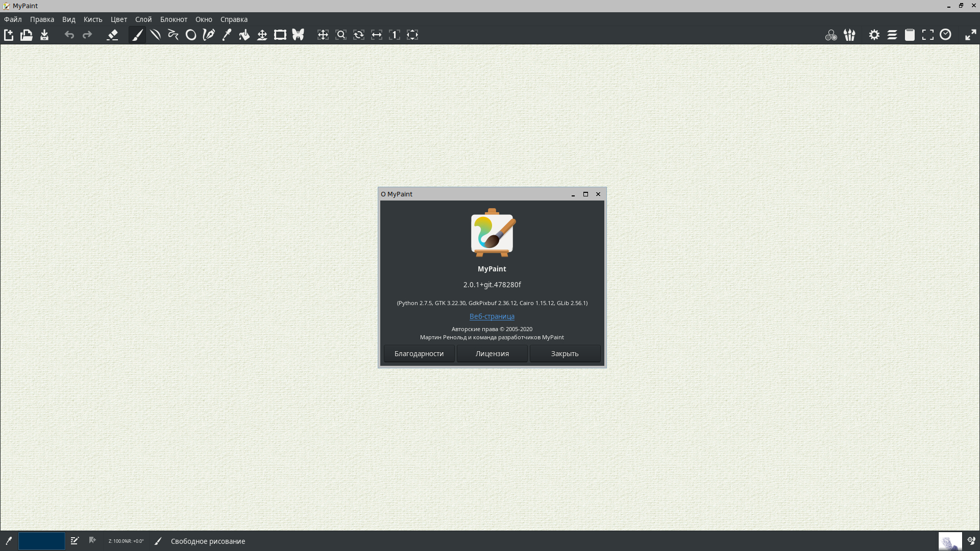
Task: Open the Файл menu
Action: [13, 19]
